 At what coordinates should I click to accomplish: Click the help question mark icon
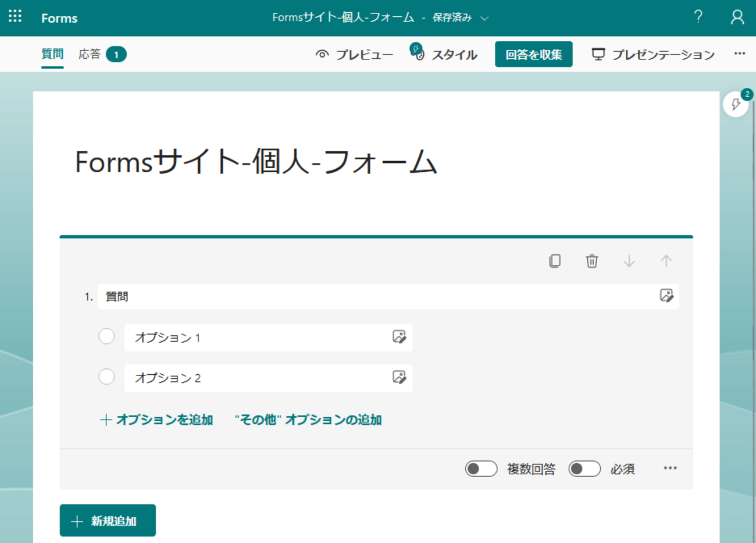click(698, 17)
